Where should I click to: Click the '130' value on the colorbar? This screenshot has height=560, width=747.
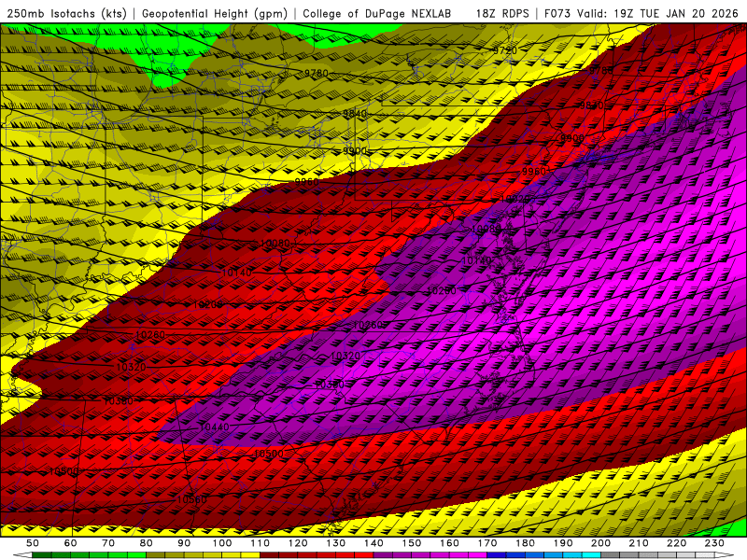click(336, 543)
